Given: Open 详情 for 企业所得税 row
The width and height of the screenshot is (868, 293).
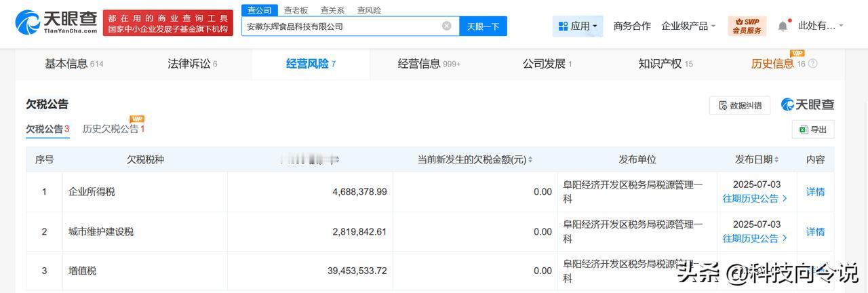Looking at the screenshot, I should tap(815, 192).
